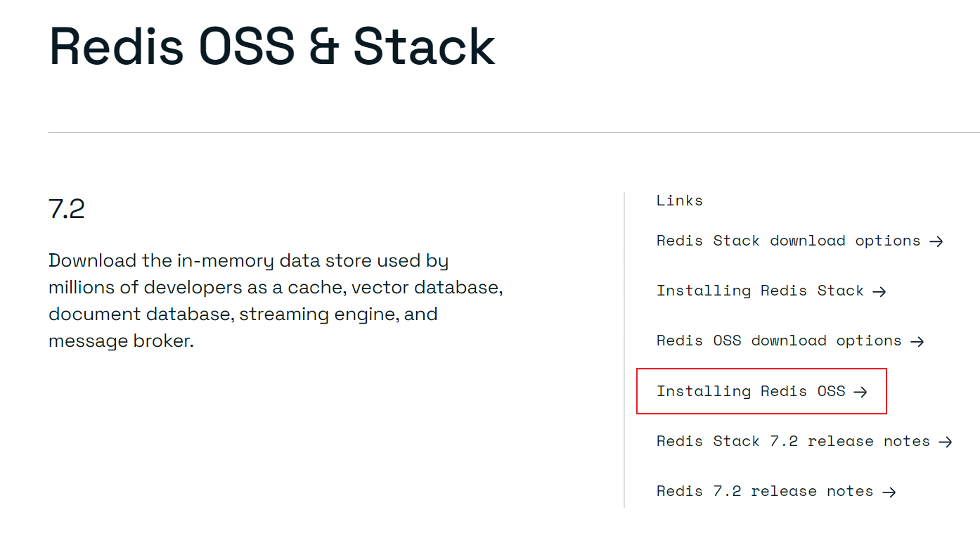Click the arrow beside Redis Stack download options

[937, 241]
